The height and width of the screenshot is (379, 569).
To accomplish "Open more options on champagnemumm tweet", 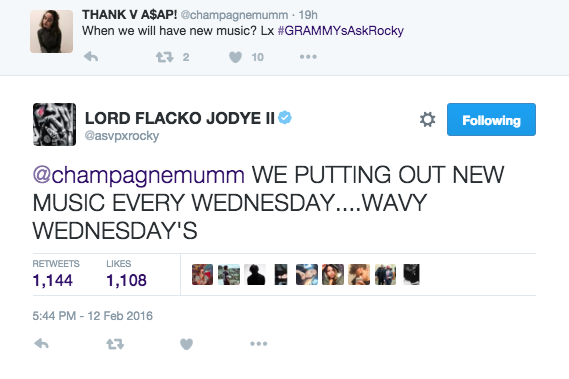I will [308, 57].
